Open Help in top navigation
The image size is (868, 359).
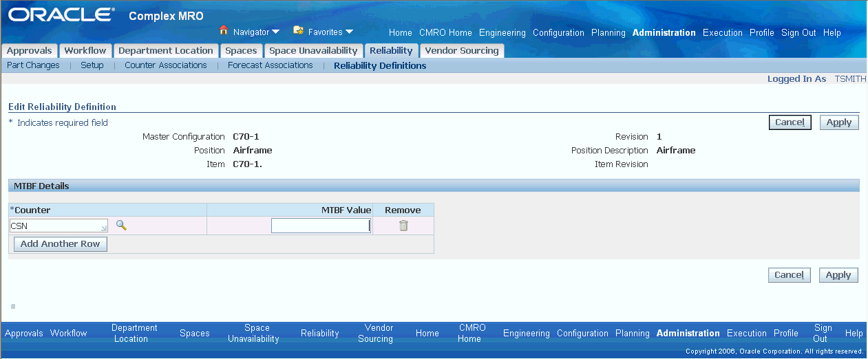pos(832,32)
